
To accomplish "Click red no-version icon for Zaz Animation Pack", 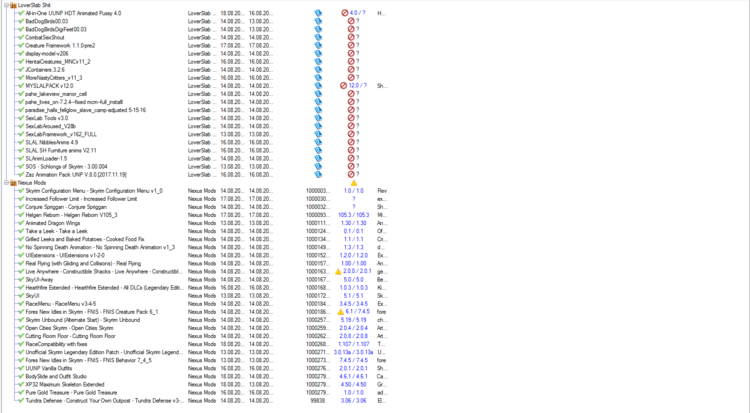I will point(351,175).
